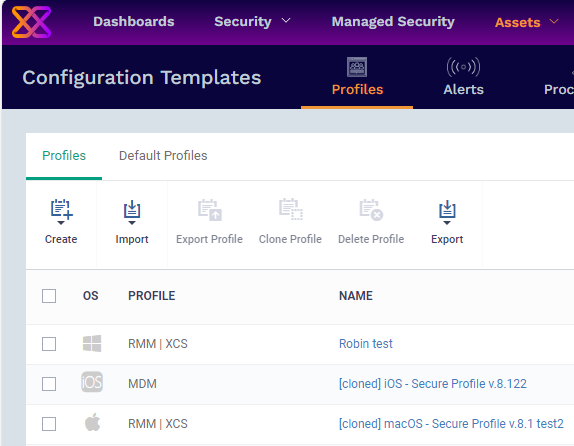Check the Robin test row checkbox
574x446 pixels.
coord(49,344)
